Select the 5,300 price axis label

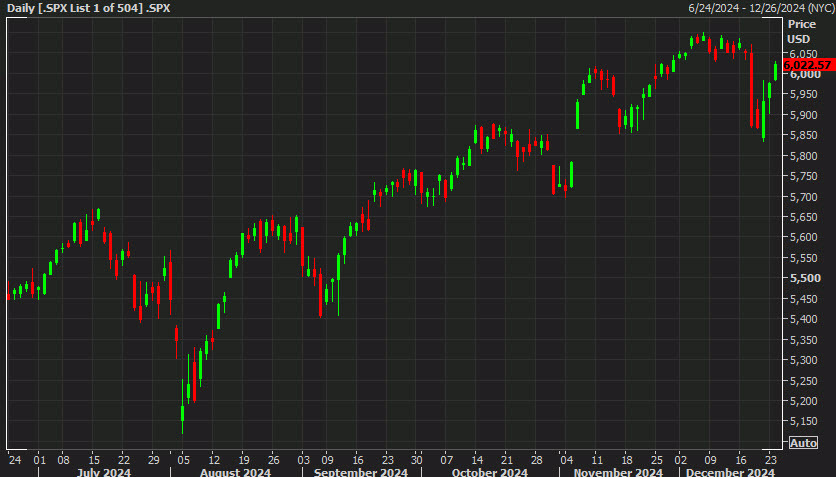[803, 360]
